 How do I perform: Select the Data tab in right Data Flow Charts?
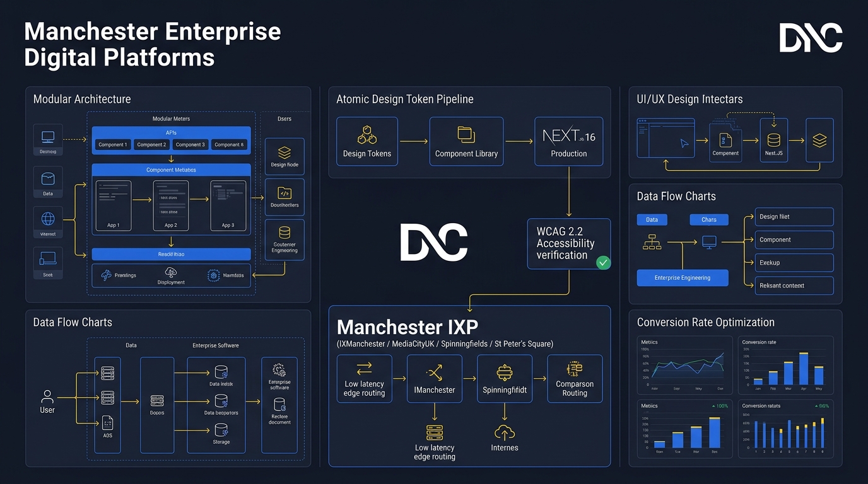click(652, 220)
